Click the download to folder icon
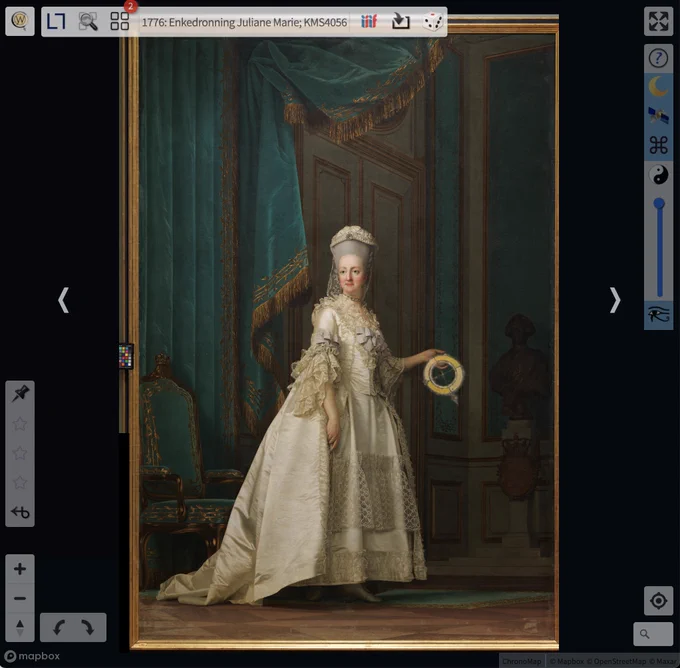Viewport: 680px width, 668px height. click(400, 21)
